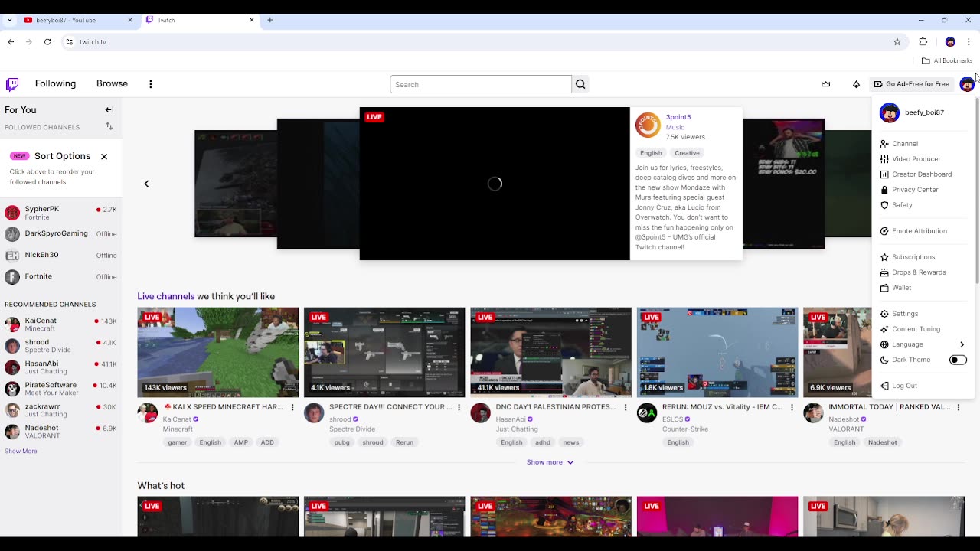Bookmark this page star icon
The height and width of the screenshot is (551, 980).
[897, 42]
